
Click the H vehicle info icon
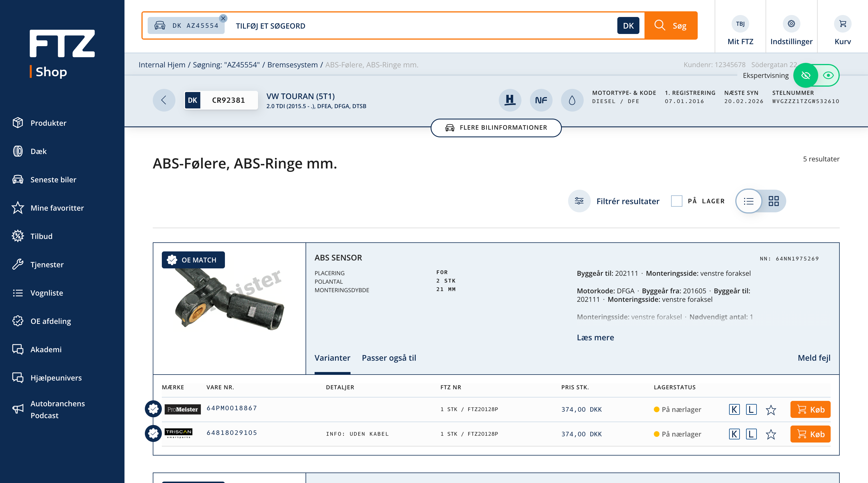510,100
